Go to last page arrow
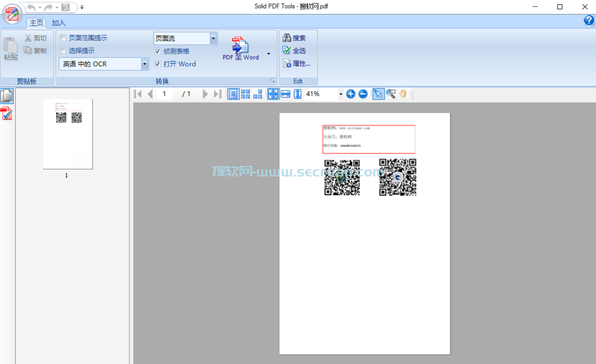Viewport: 596px width, 364px height. (x=217, y=94)
